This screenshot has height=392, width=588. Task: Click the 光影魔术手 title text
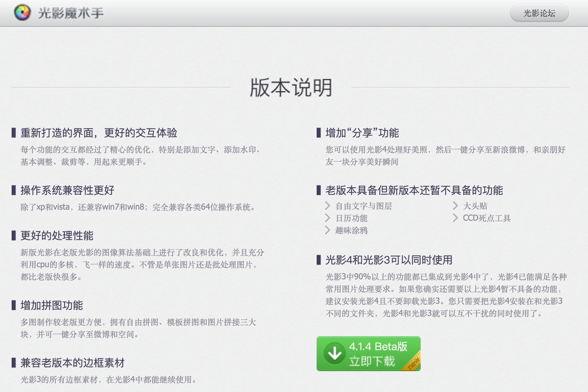pos(71,13)
